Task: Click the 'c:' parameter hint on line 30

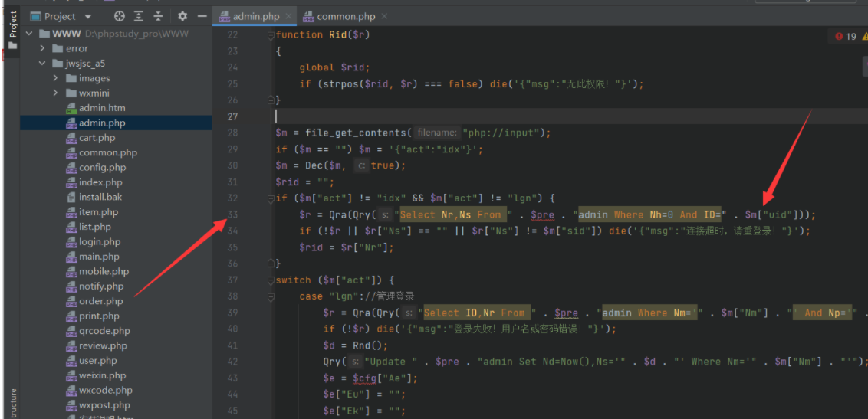Action: 361,165
